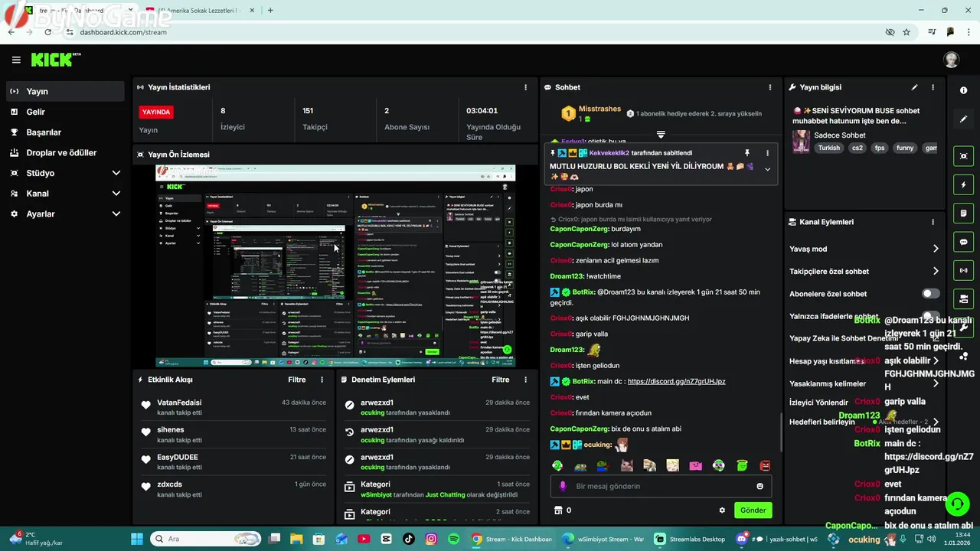Go to Yayın in sidebar

click(65, 91)
